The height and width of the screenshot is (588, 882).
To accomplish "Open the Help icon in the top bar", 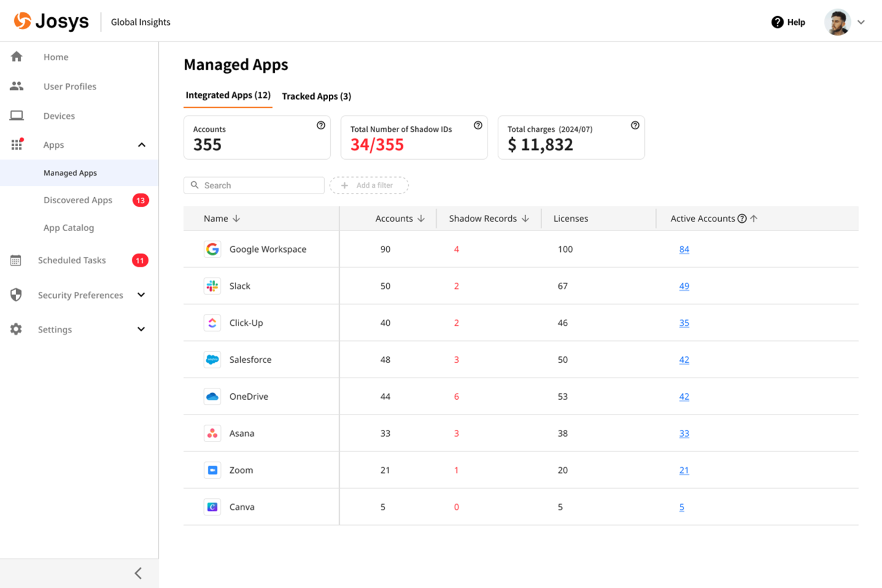I will point(777,22).
